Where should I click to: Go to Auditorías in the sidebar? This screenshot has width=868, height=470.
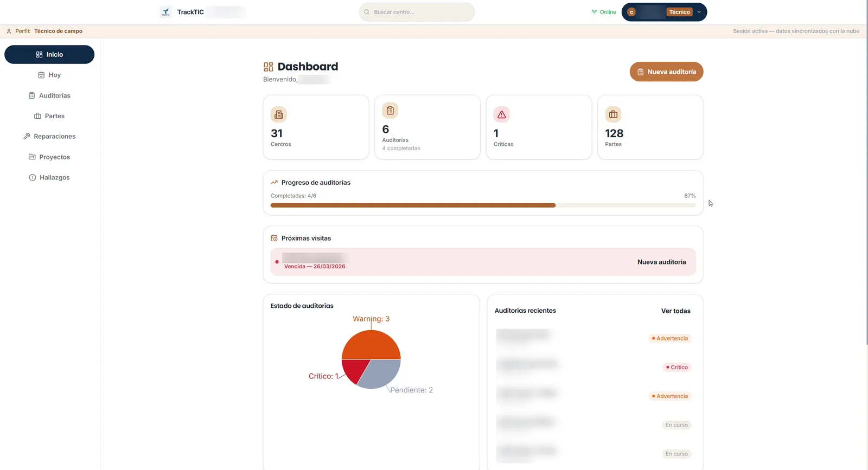49,96
